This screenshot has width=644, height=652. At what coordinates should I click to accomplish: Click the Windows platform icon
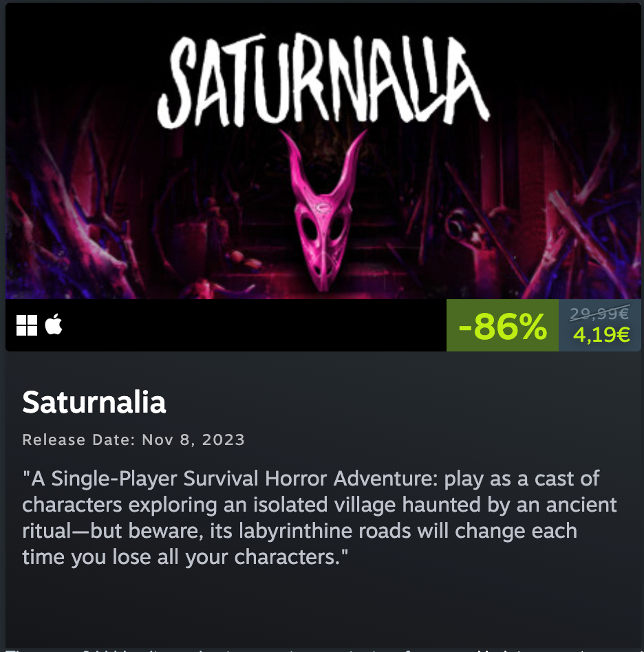click(27, 325)
